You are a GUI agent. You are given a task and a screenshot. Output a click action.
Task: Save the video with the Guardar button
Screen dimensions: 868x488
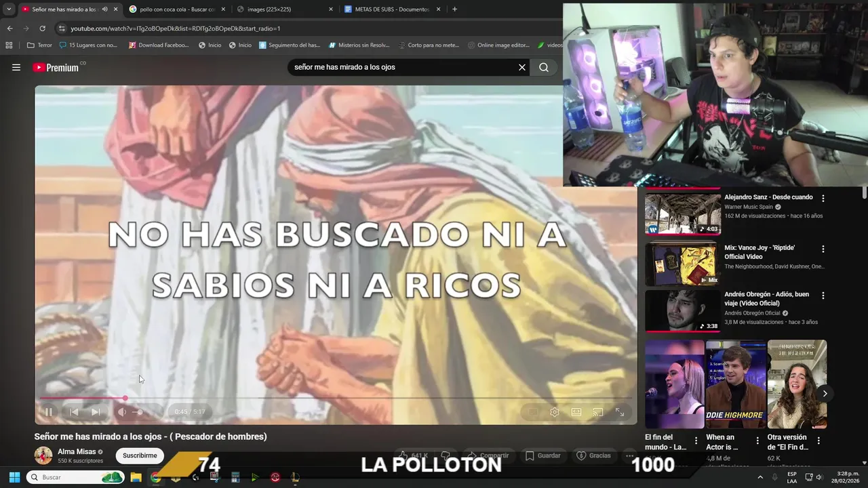click(543, 455)
